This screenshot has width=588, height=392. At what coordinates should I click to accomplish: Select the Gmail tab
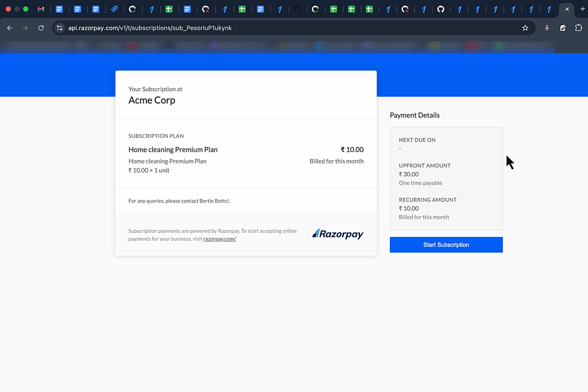41,9
